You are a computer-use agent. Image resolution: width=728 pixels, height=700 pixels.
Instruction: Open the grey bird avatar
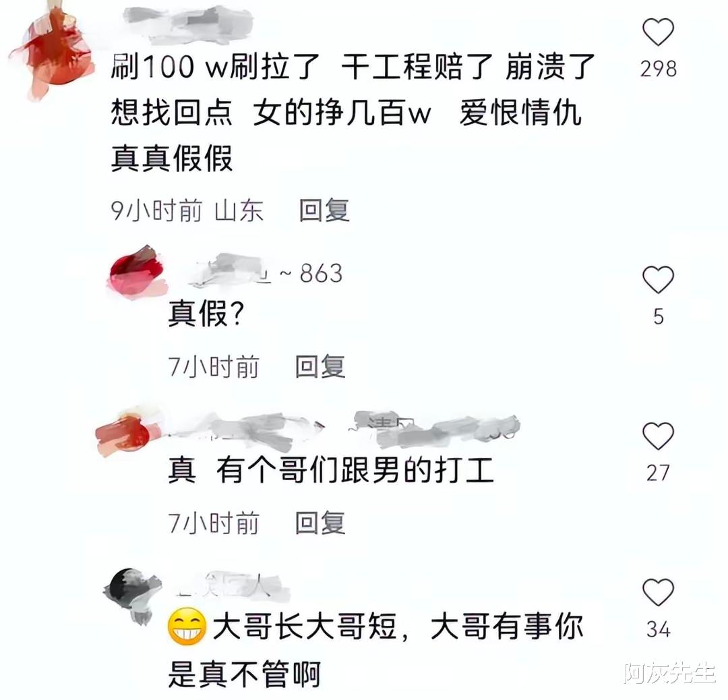(x=133, y=595)
